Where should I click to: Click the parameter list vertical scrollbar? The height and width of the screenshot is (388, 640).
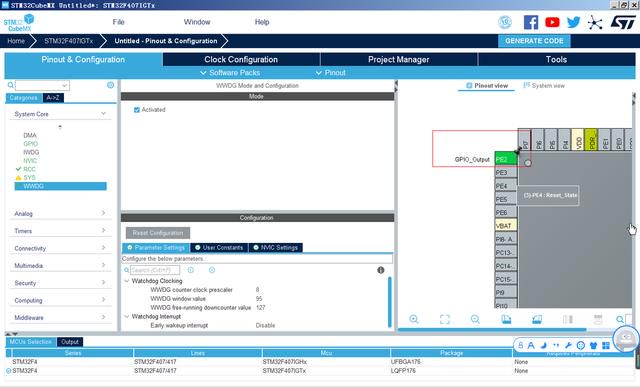[389, 301]
